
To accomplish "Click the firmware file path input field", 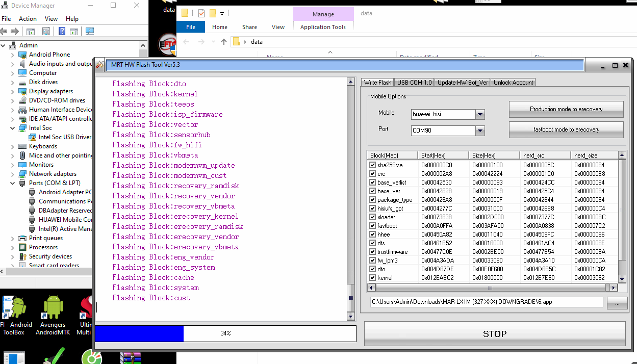I will (487, 302).
